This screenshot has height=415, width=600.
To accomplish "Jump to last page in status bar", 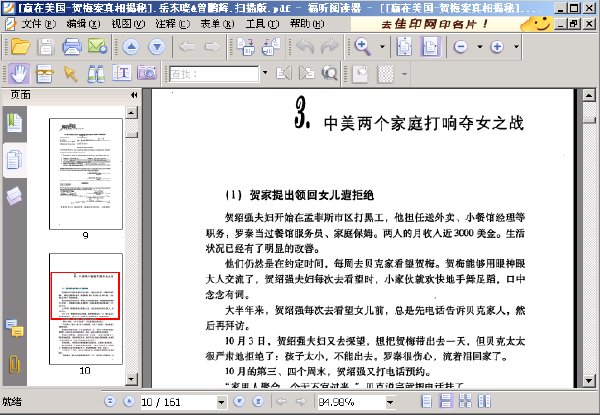I will [258, 401].
